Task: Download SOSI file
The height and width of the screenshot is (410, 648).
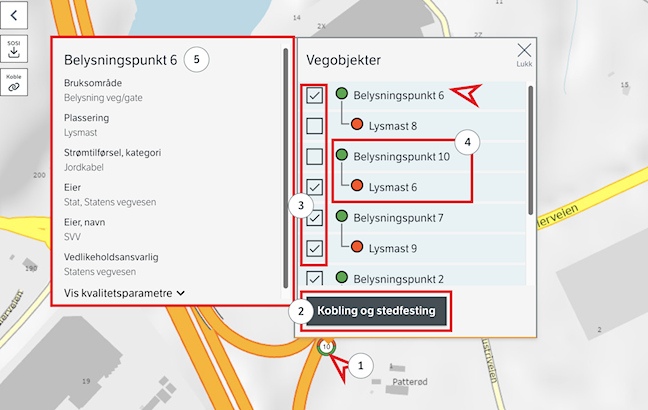Action: point(14,49)
